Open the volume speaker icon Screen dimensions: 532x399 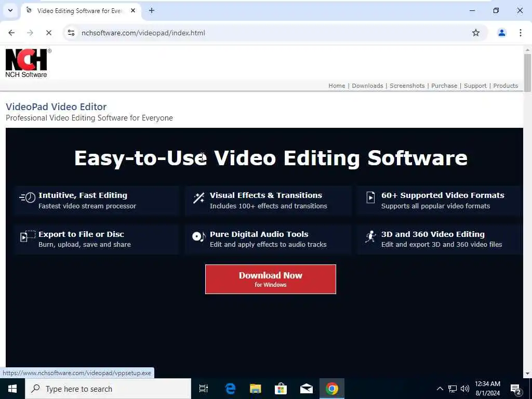click(465, 389)
